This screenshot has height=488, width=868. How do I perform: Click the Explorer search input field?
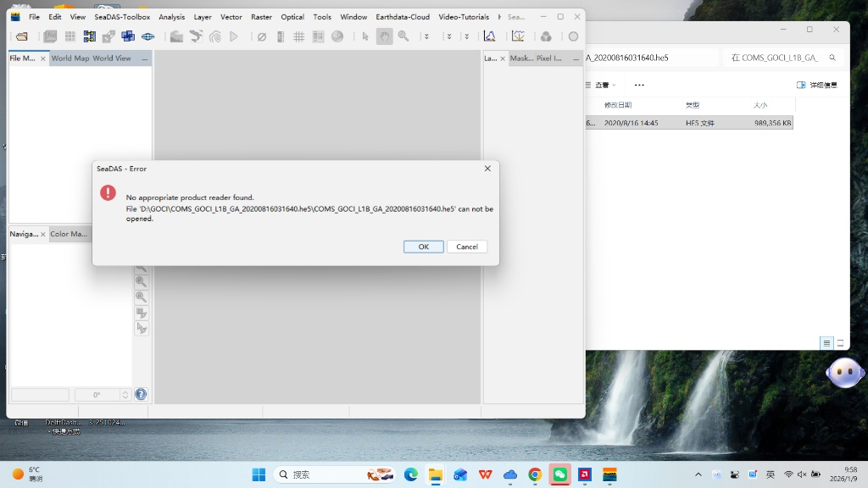coord(780,58)
